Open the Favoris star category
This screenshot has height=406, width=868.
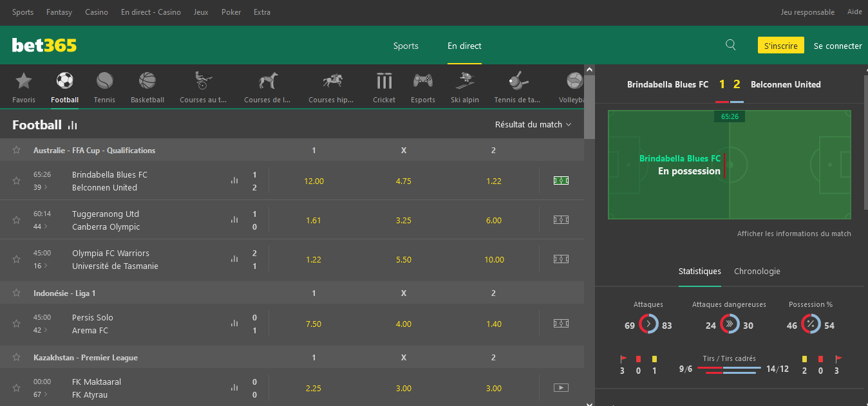tap(24, 87)
